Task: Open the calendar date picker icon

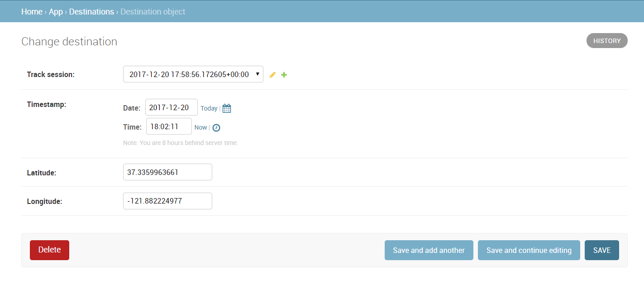Action: (x=227, y=108)
